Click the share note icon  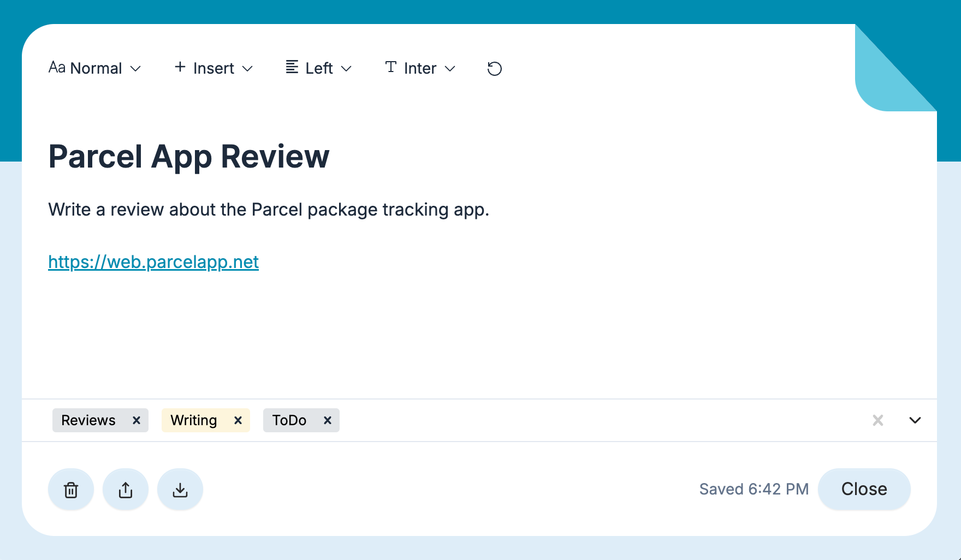[x=126, y=490]
